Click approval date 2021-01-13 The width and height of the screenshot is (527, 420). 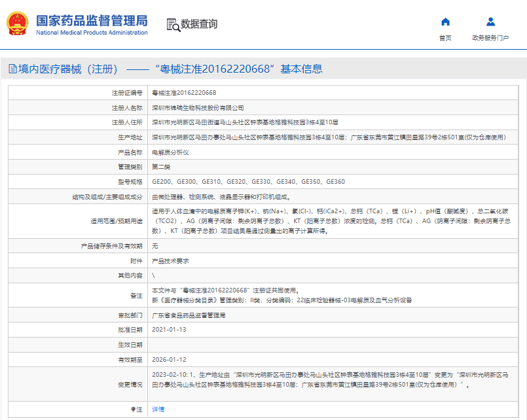click(169, 330)
